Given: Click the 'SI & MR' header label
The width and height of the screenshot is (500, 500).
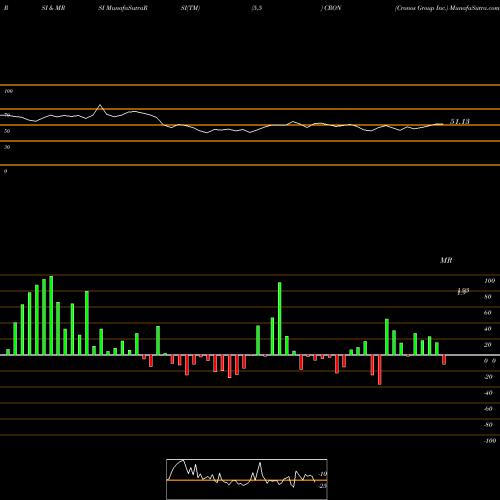Looking at the screenshot, I should click(x=53, y=8).
